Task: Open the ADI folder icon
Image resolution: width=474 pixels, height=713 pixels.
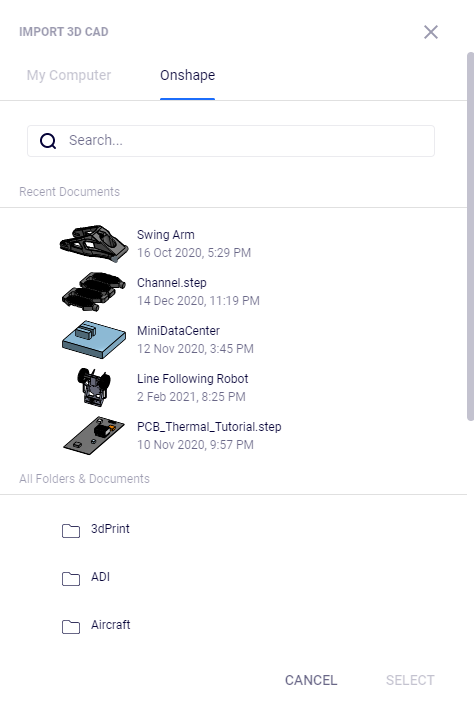Action: click(71, 578)
